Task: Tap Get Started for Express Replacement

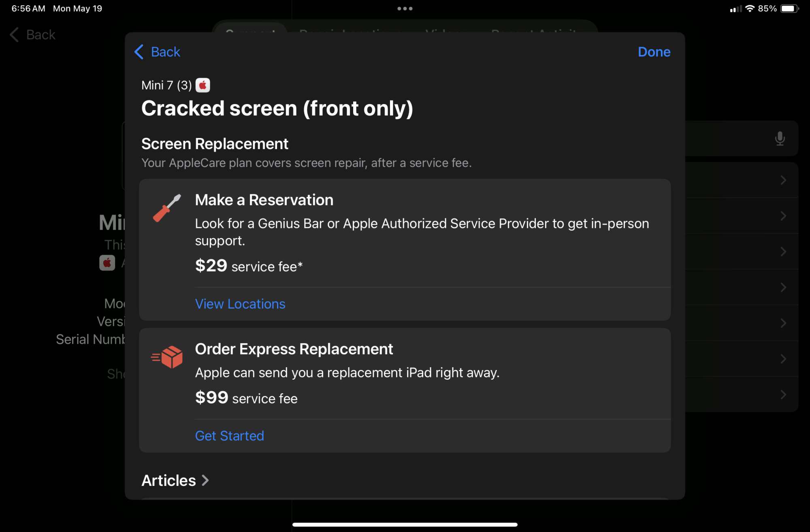Action: 230,436
